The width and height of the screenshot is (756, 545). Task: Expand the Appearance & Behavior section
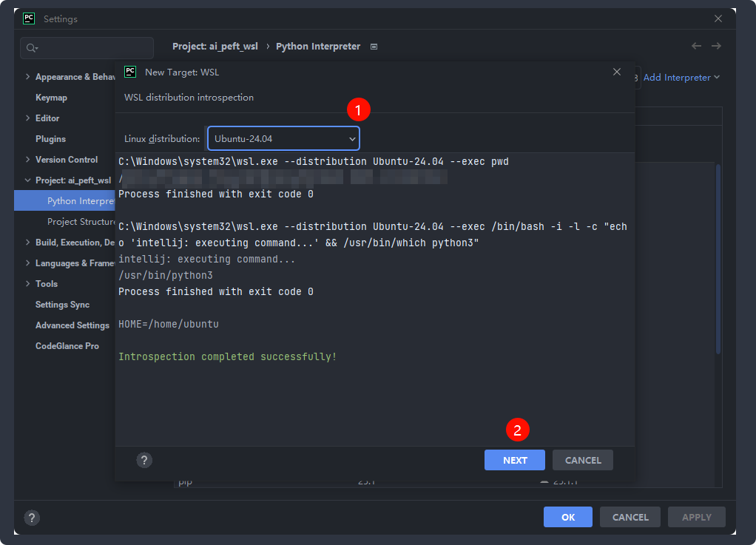pos(27,77)
